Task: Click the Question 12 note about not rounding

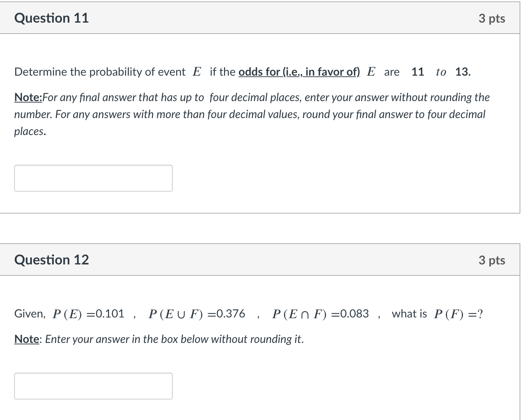Action: pyautogui.click(x=159, y=339)
